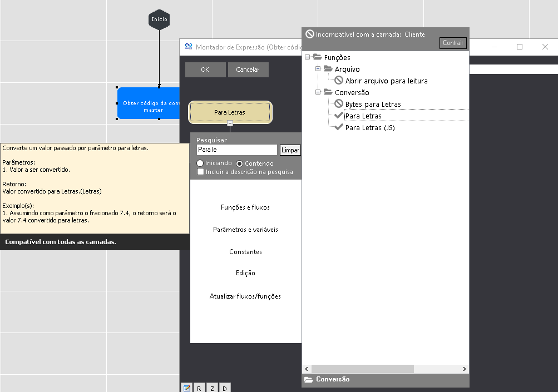Select the Iniciando radio option
This screenshot has height=392, width=558.
click(x=200, y=163)
